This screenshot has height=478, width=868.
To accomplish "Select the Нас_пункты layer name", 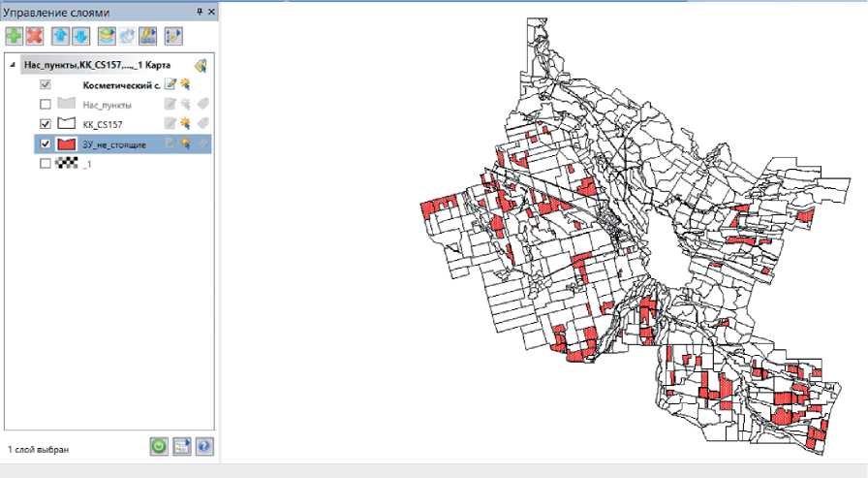I will tap(107, 105).
